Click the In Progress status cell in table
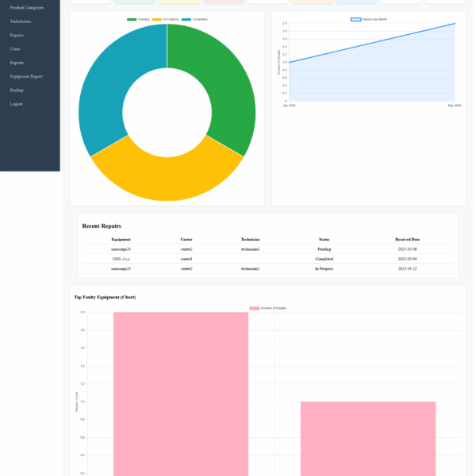 (x=324, y=269)
